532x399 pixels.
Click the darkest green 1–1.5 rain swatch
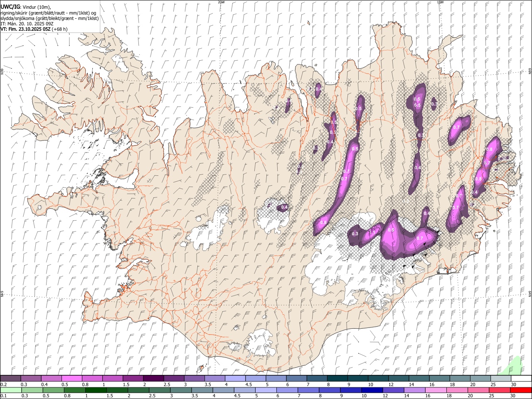click(96, 390)
